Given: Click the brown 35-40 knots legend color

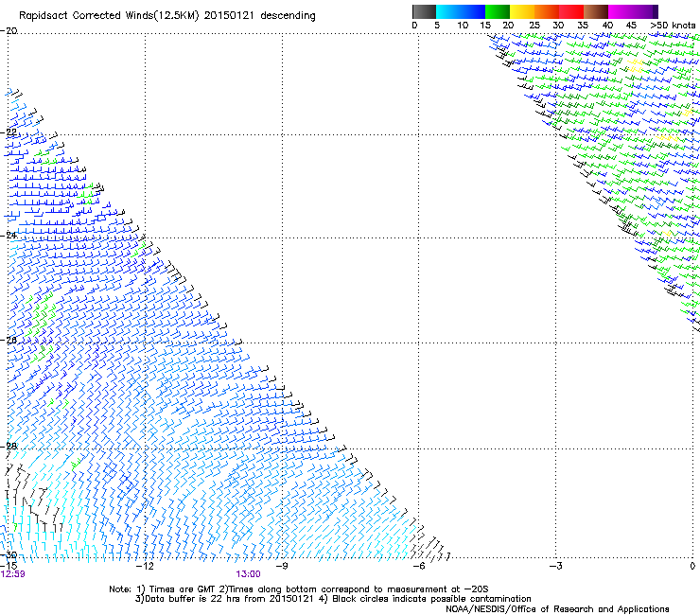Looking at the screenshot, I should 596,11.
